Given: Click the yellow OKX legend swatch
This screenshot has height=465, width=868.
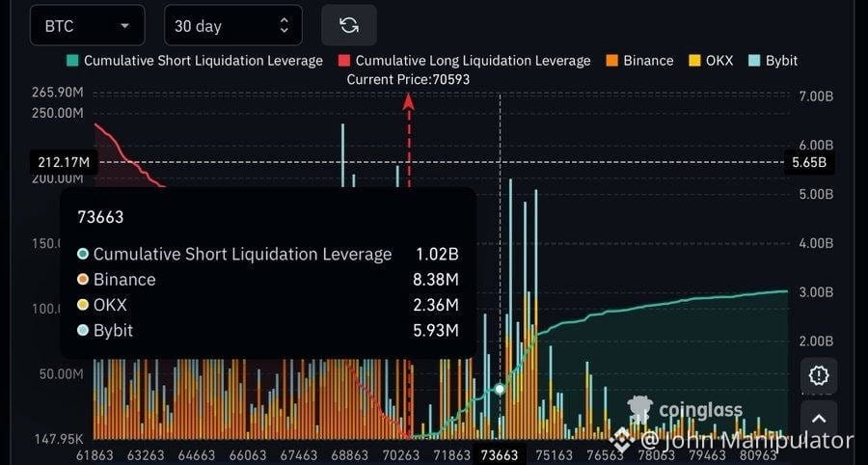Looking at the screenshot, I should pos(694,61).
